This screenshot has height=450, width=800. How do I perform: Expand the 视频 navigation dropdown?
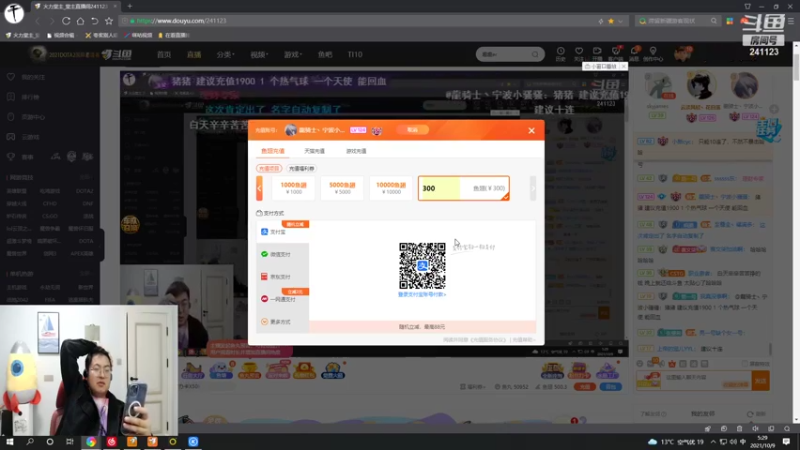pyautogui.click(x=259, y=55)
